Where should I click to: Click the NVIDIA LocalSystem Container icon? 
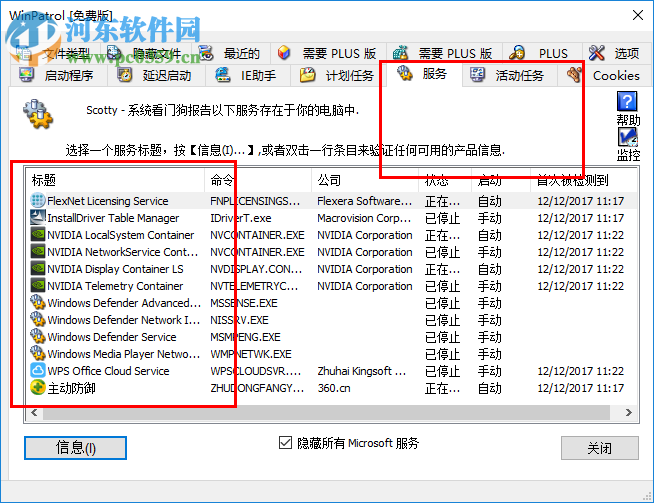38,234
